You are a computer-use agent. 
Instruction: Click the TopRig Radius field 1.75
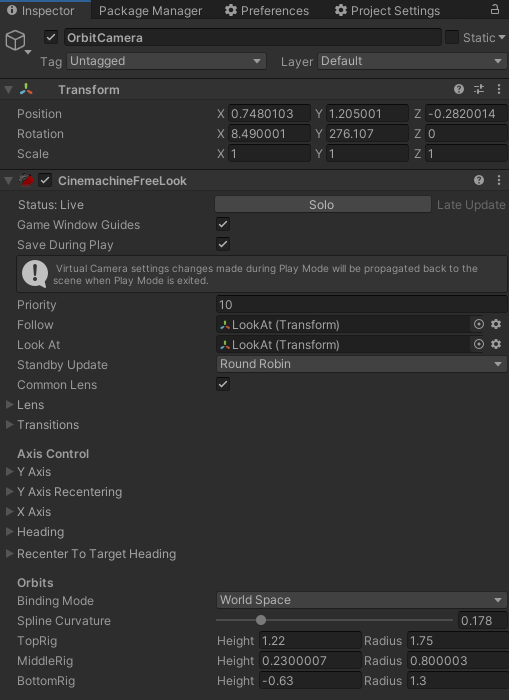457,641
